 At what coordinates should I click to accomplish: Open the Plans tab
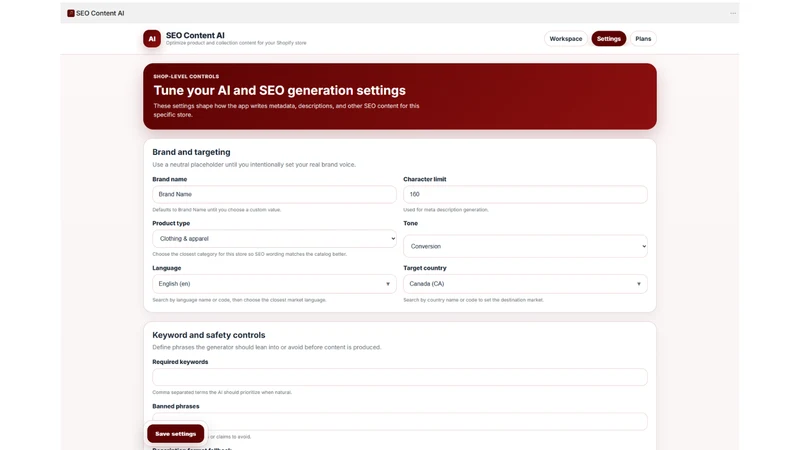pos(643,39)
